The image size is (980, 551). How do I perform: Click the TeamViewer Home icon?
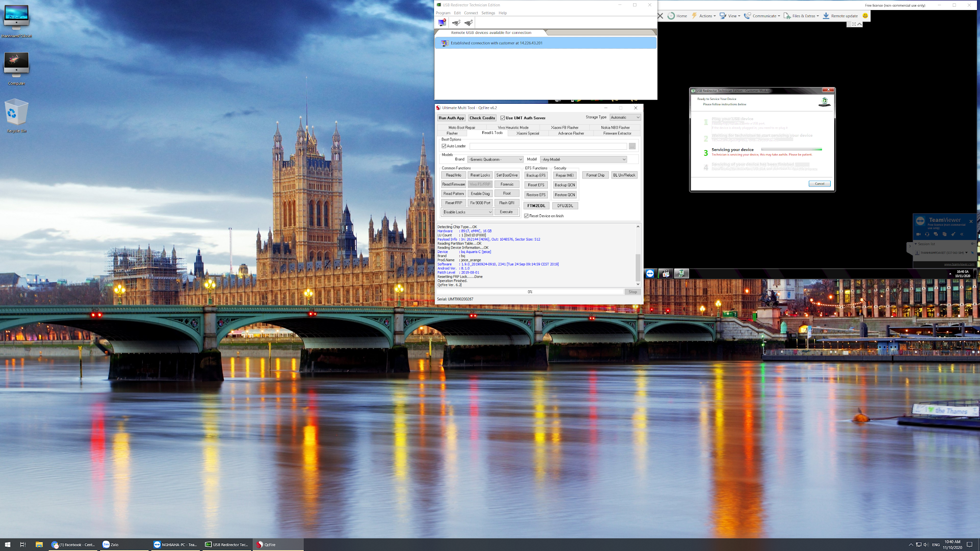(671, 16)
